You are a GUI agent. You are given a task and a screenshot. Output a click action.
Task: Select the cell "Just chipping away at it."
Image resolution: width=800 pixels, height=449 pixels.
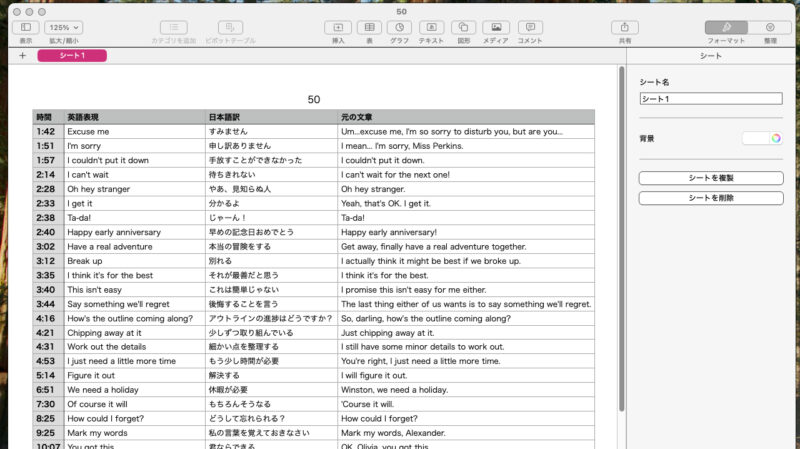point(466,333)
